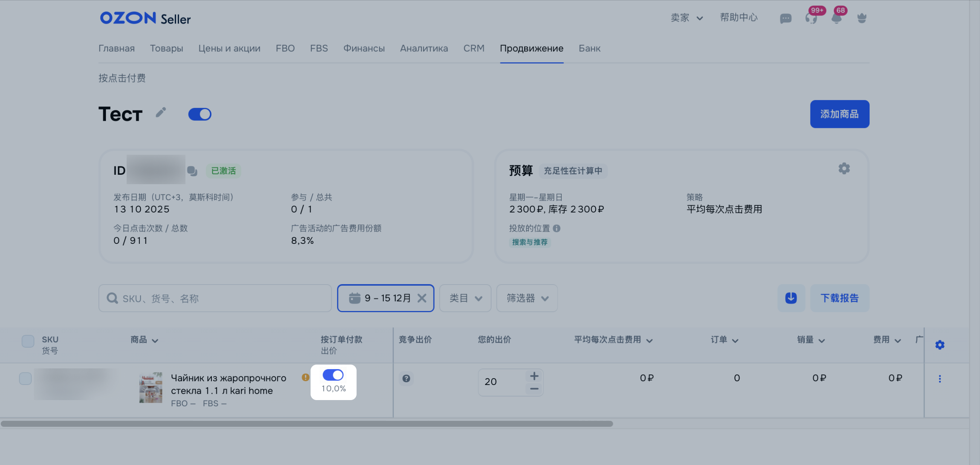Toggle the Тест campaign switch off
The width and height of the screenshot is (980, 465).
pos(200,114)
